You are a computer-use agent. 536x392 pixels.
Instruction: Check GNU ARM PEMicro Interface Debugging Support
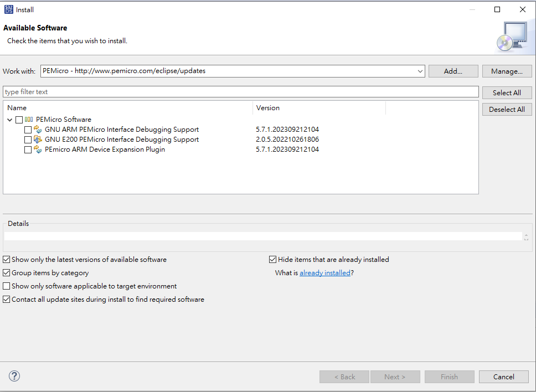(28, 130)
